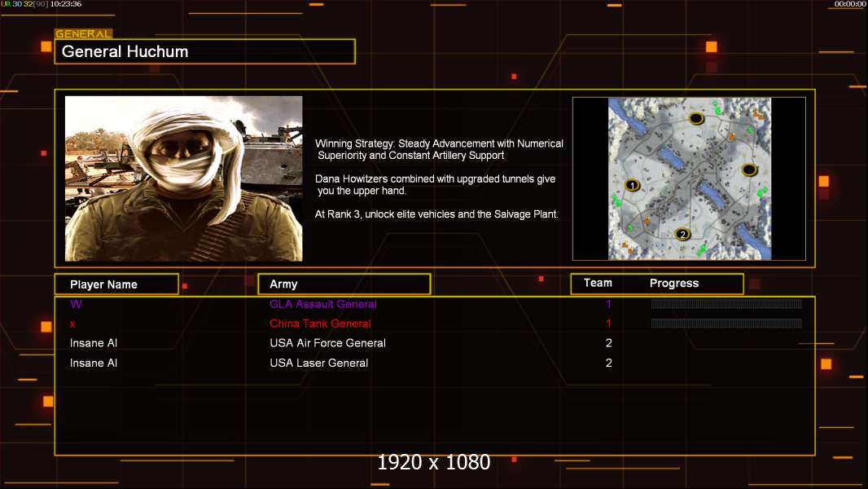Screen dimensions: 868x489
Task: Click General Huchum's portrait image
Action: coord(183,178)
